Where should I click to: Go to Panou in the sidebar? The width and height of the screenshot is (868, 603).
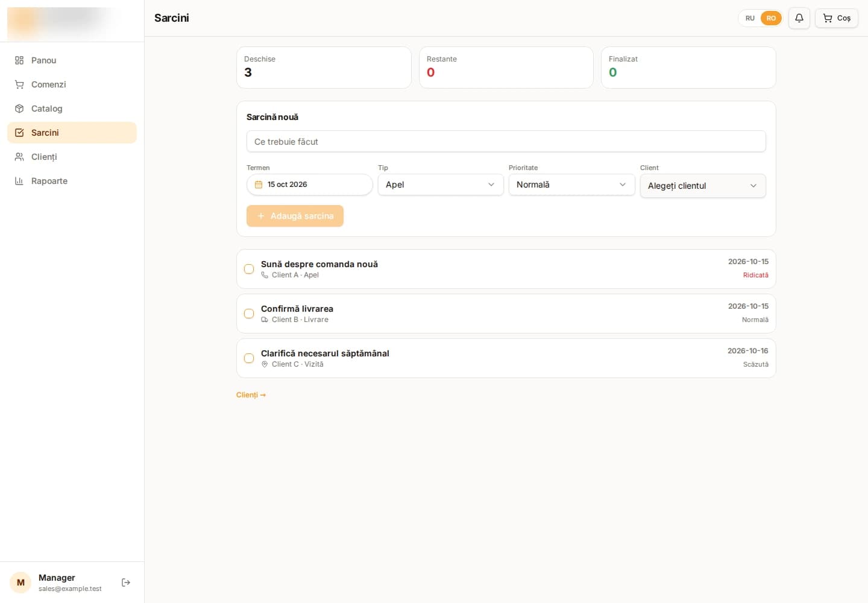[72, 60]
